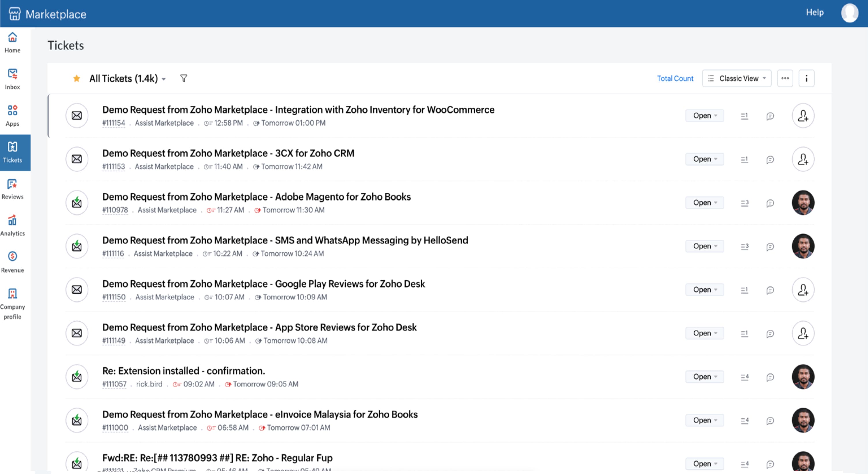868x474 pixels.
Task: Change Open status of eInvoice Malaysia ticket
Action: point(704,420)
